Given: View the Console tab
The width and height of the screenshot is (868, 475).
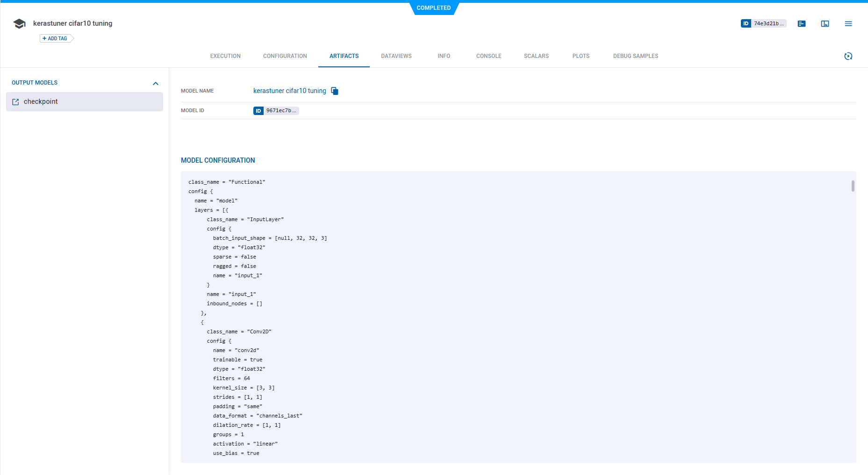Looking at the screenshot, I should point(488,56).
